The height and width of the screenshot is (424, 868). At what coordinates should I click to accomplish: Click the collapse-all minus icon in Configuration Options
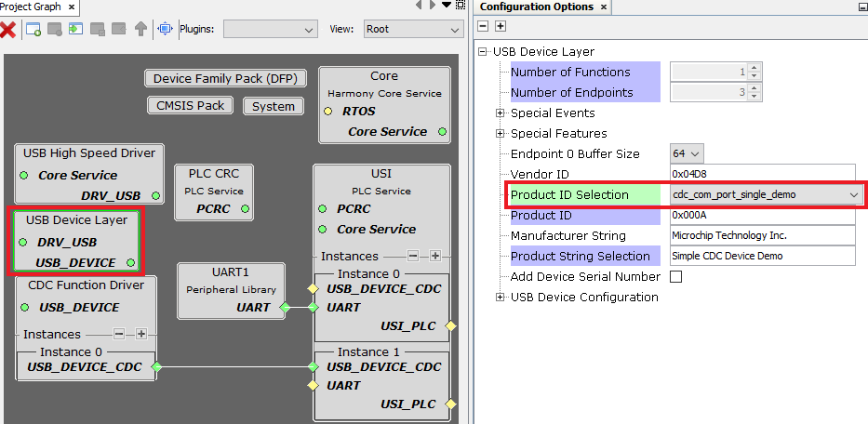point(484,26)
